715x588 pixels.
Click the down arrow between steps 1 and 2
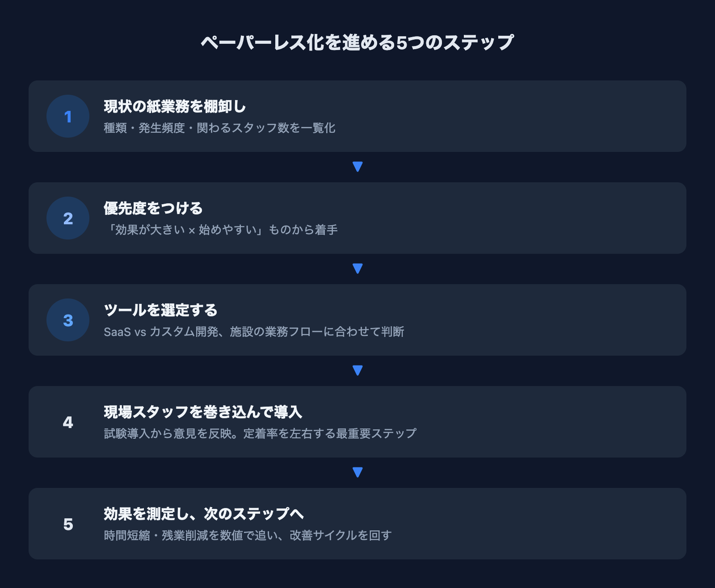[357, 167]
